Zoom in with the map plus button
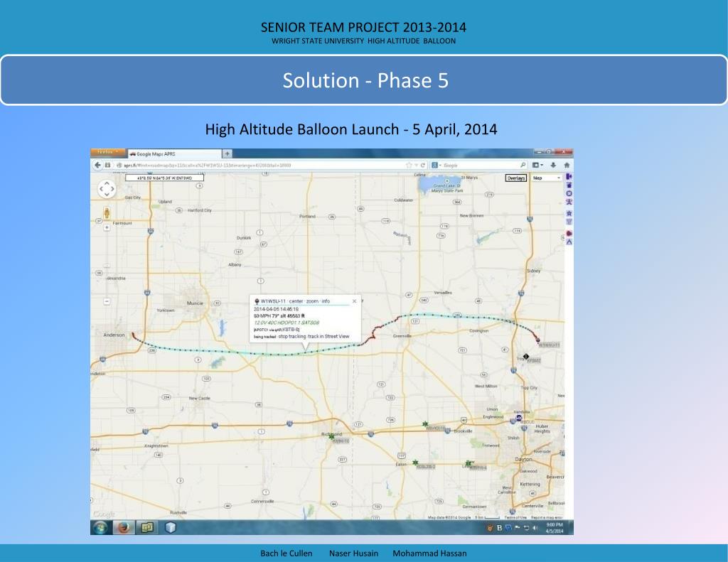 click(x=107, y=227)
